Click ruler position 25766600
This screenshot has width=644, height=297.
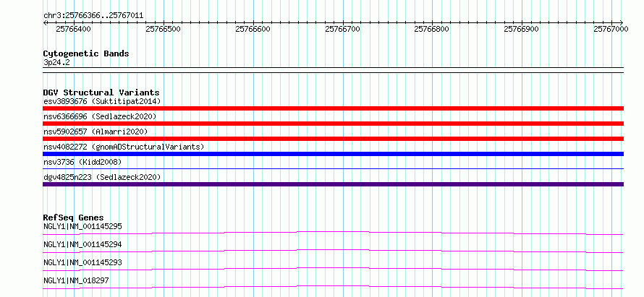pyautogui.click(x=253, y=29)
